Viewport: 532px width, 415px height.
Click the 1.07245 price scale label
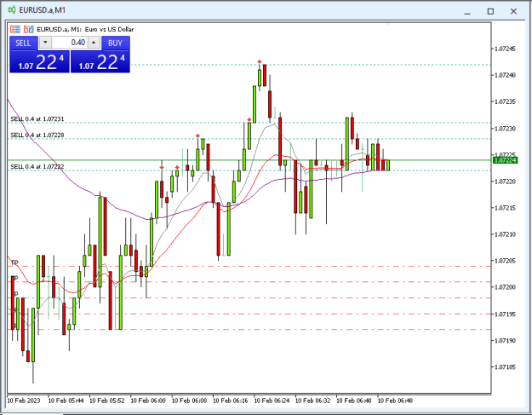(x=505, y=49)
